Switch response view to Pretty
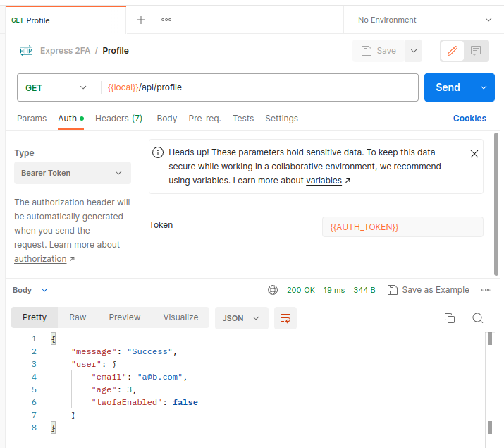 point(35,317)
